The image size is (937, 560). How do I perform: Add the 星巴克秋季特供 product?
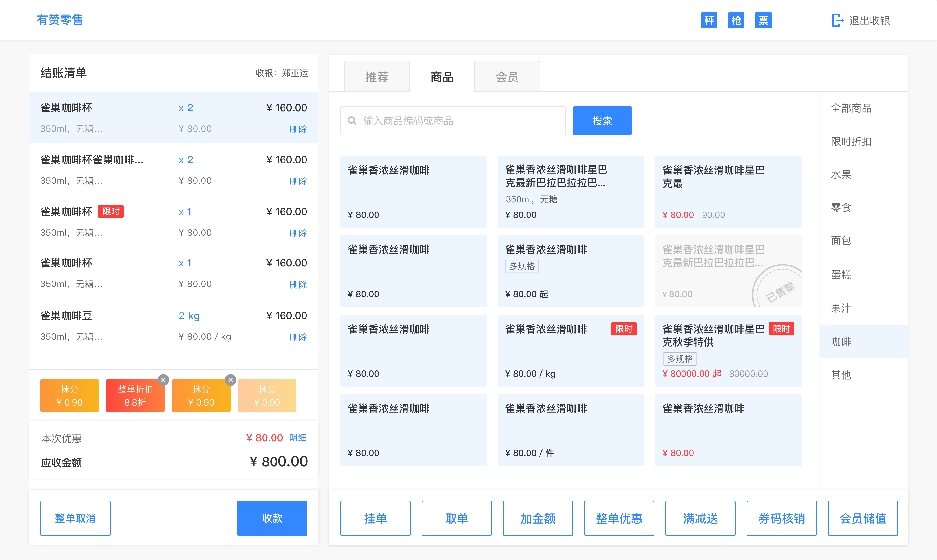(x=728, y=351)
